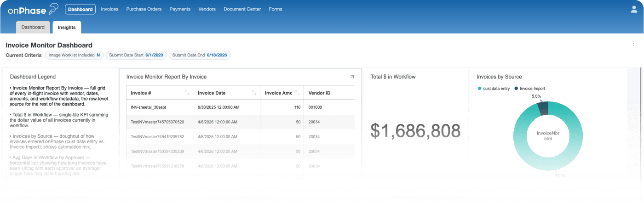Sort by the Invoice # column arrows

[x=187, y=93]
